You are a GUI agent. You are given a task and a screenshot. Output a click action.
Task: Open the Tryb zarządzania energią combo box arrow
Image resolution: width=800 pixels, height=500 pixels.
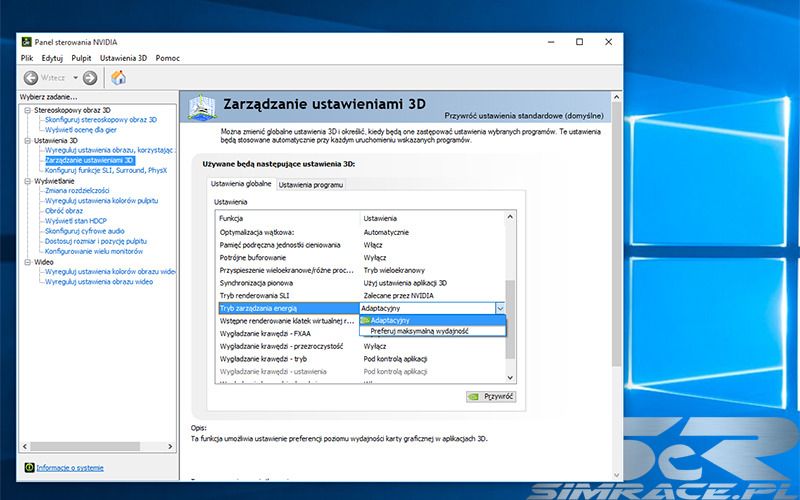(501, 309)
